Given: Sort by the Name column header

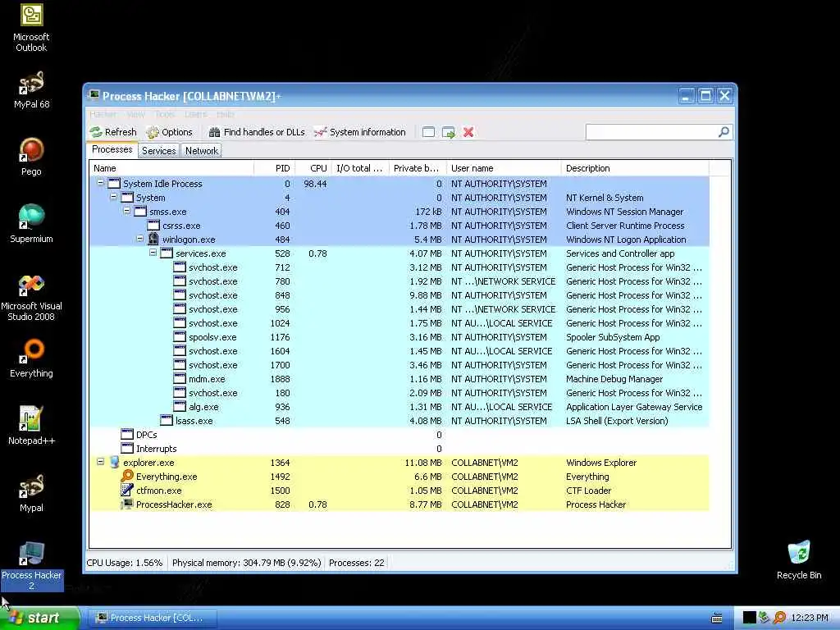Looking at the screenshot, I should pyautogui.click(x=171, y=168).
